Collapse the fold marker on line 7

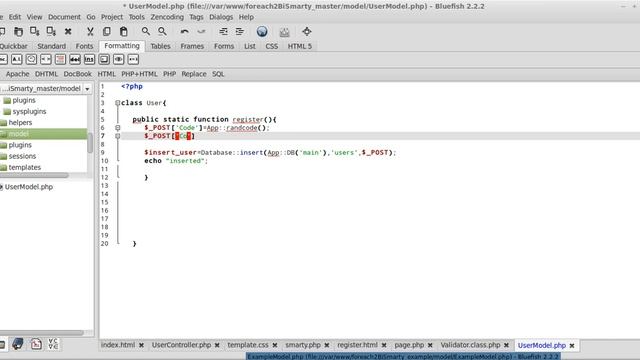118,136
